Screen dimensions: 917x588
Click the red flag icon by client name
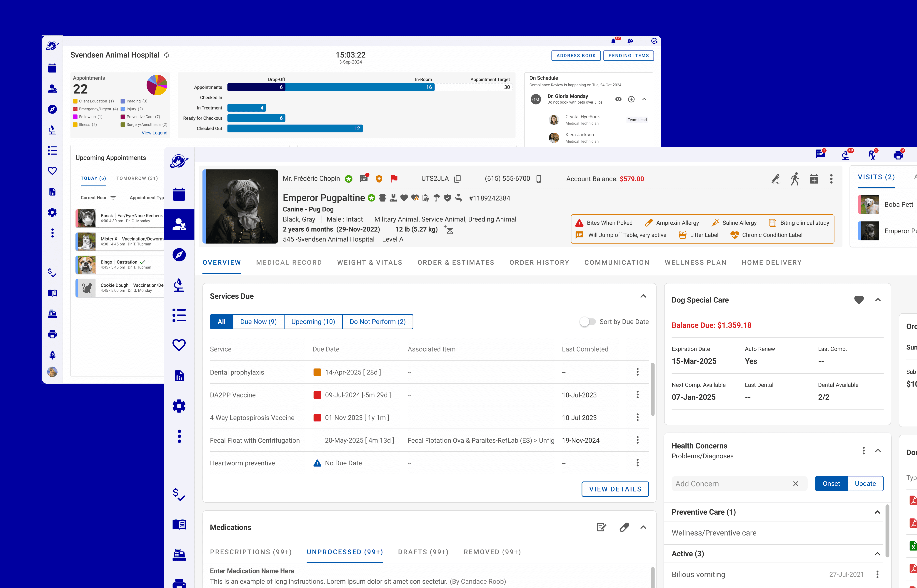394,178
